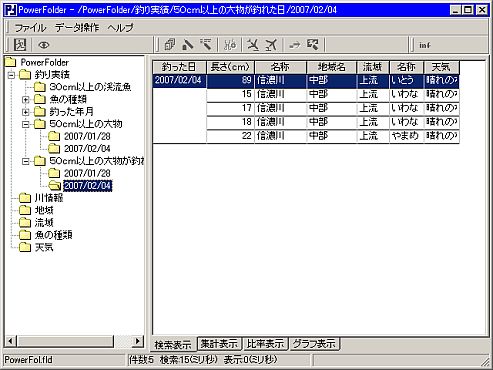Select the table row with length 89
Image resolution: width=493 pixels, height=370 pixels.
pos(306,81)
